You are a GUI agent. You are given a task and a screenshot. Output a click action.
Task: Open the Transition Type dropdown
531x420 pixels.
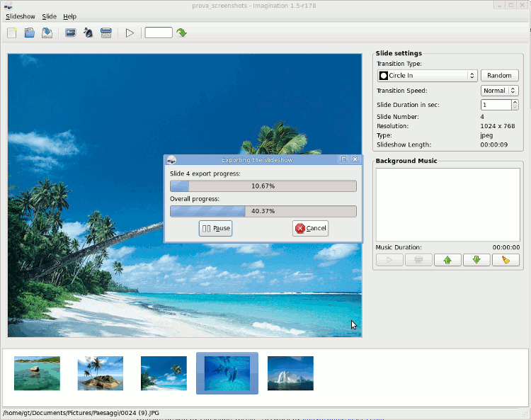(x=427, y=75)
